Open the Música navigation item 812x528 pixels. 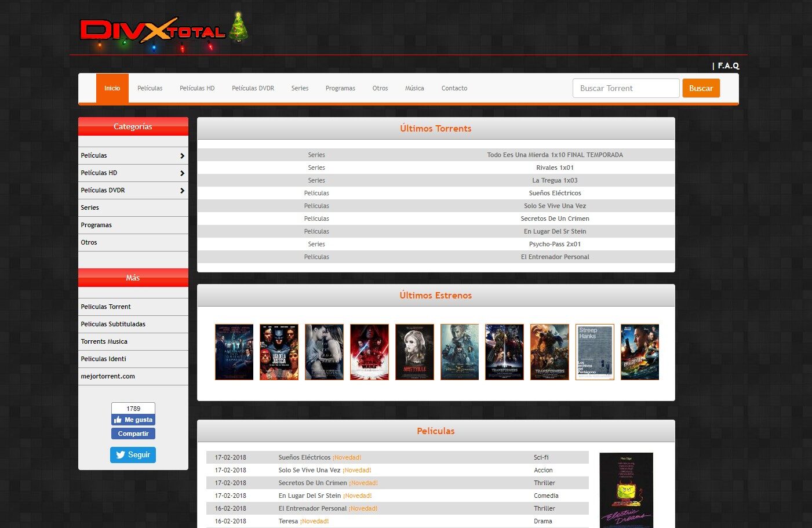(x=414, y=88)
